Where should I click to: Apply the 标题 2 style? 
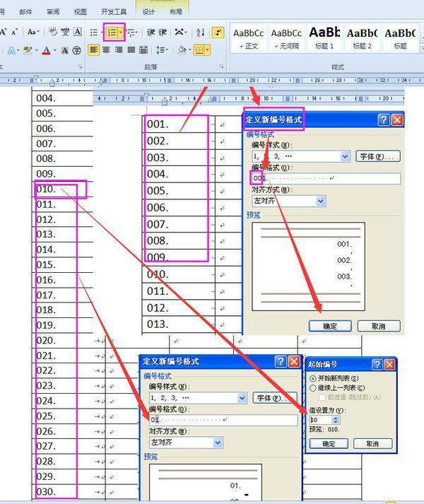pos(362,39)
